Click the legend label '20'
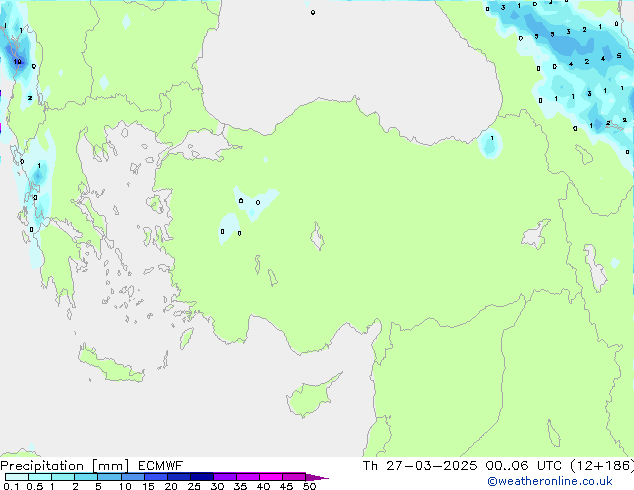 point(171,486)
